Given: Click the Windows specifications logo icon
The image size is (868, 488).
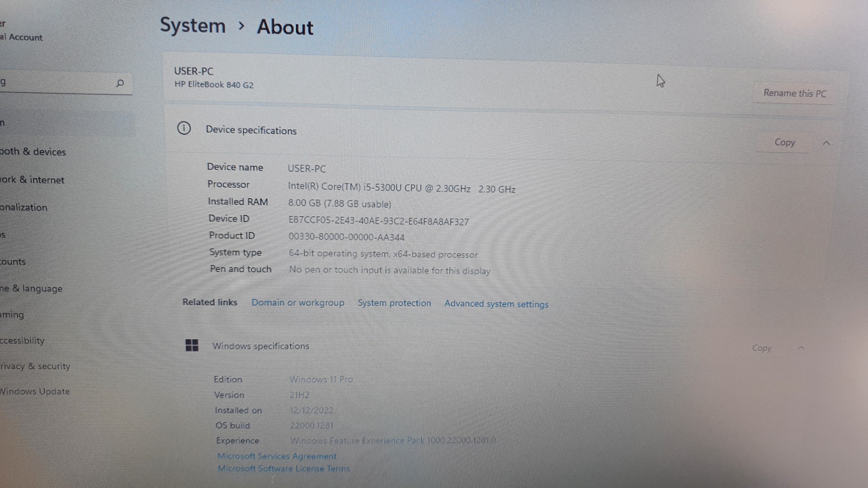Looking at the screenshot, I should click(192, 345).
